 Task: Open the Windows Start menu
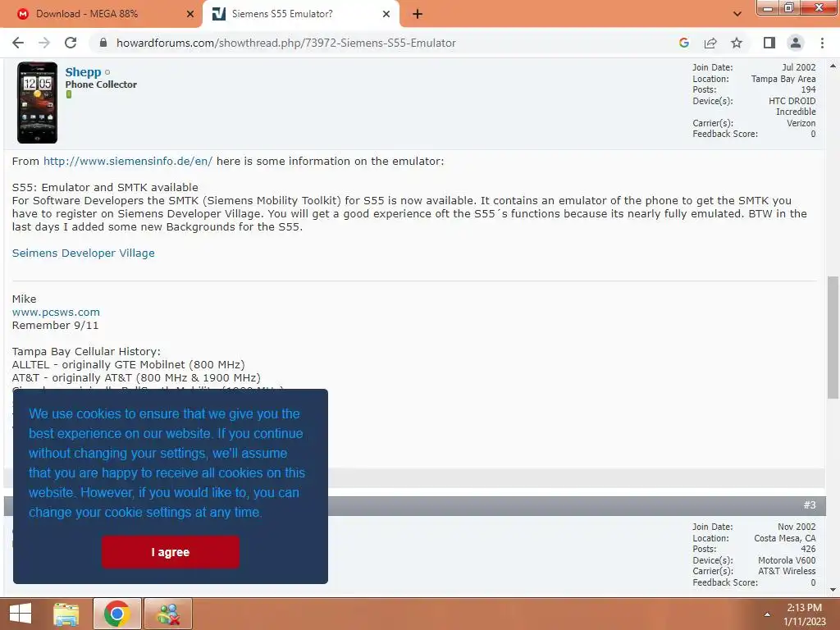click(x=21, y=614)
